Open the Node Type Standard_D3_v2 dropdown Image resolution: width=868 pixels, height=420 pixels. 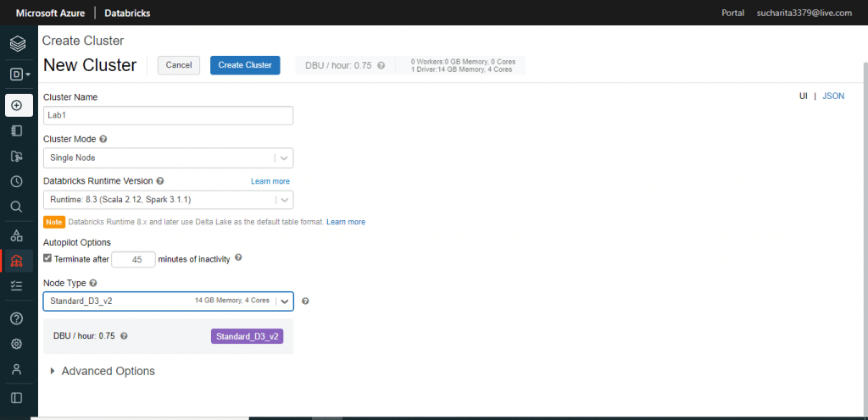tap(169, 301)
